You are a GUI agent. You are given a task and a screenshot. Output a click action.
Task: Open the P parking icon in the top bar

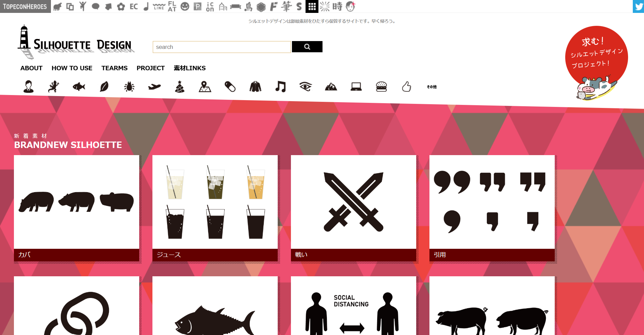tap(198, 6)
